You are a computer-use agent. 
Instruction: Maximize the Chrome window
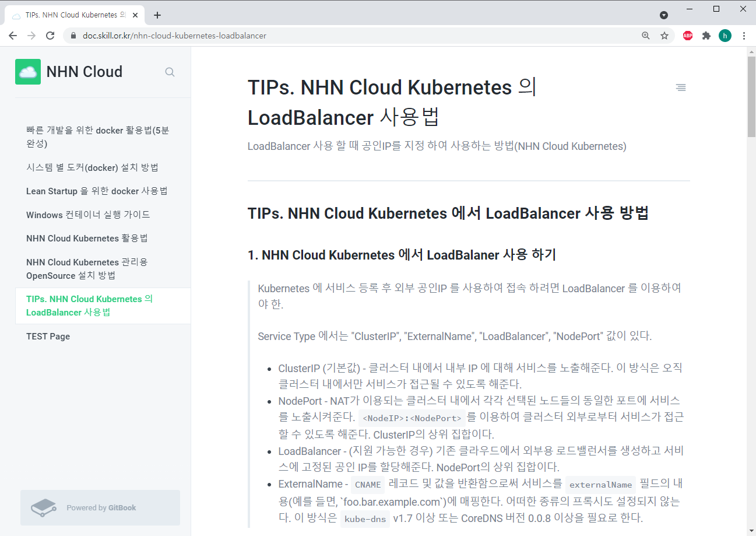(716, 8)
